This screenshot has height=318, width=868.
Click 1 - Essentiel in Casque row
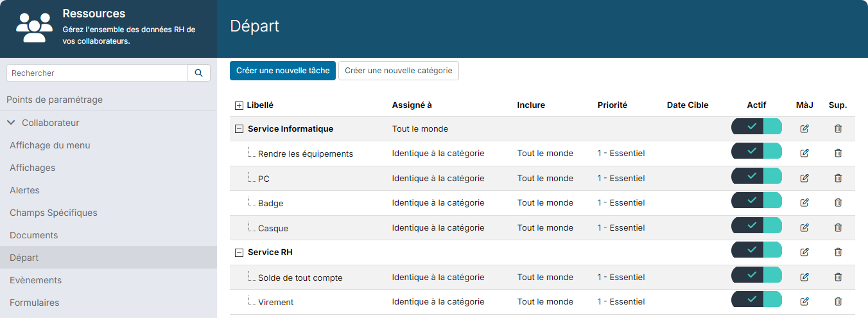621,227
